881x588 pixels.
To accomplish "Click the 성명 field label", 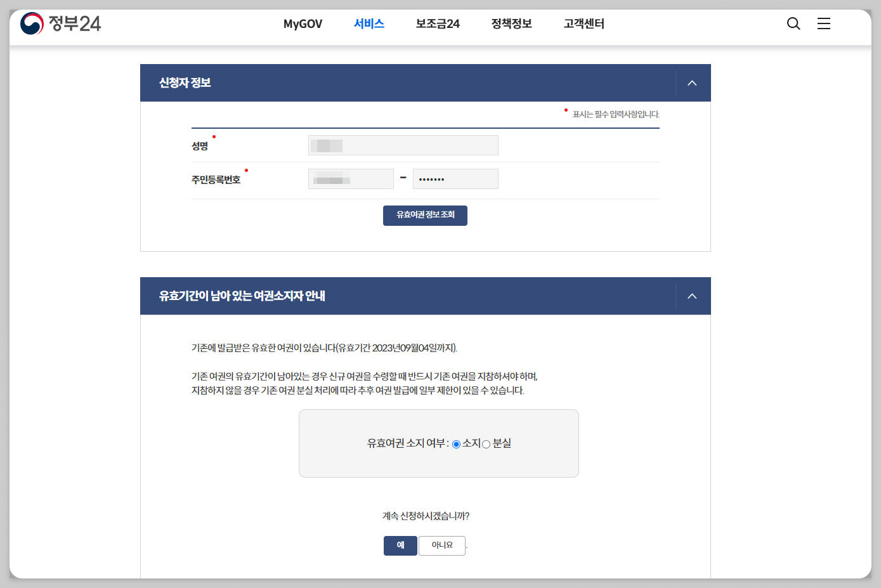I will coord(200,147).
